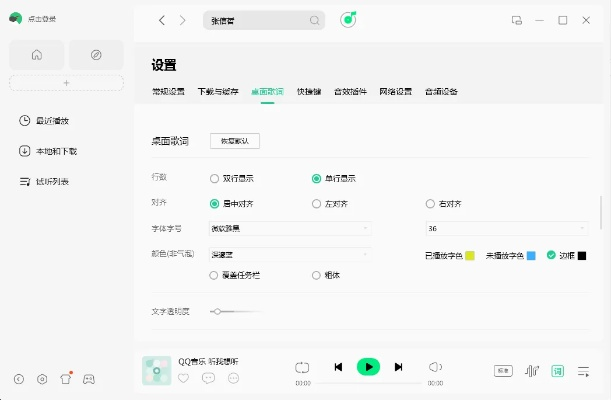The width and height of the screenshot is (611, 400).
Task: Switch to the 常规设置 tab
Action: 168,92
